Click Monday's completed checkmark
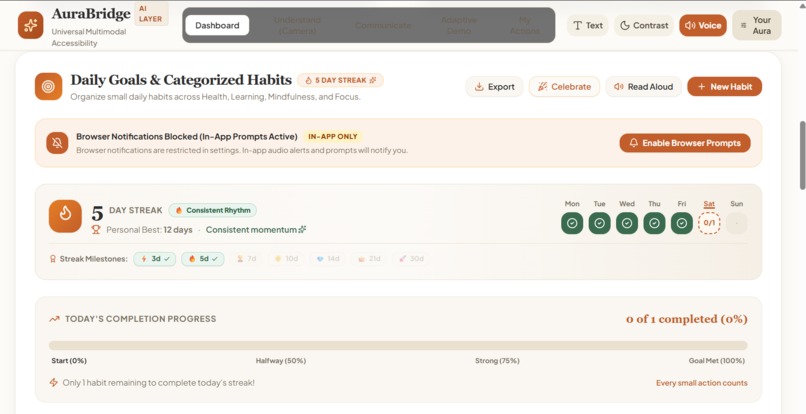The image size is (806, 414). pos(572,223)
